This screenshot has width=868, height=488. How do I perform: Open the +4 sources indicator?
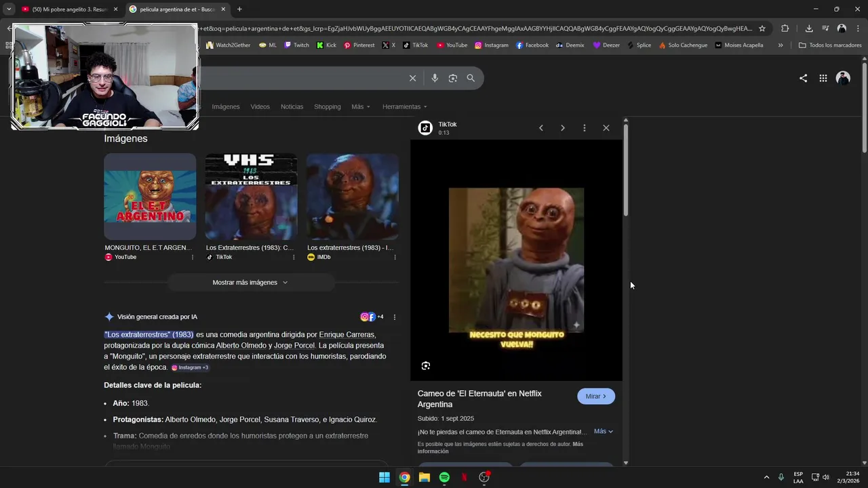pyautogui.click(x=372, y=317)
